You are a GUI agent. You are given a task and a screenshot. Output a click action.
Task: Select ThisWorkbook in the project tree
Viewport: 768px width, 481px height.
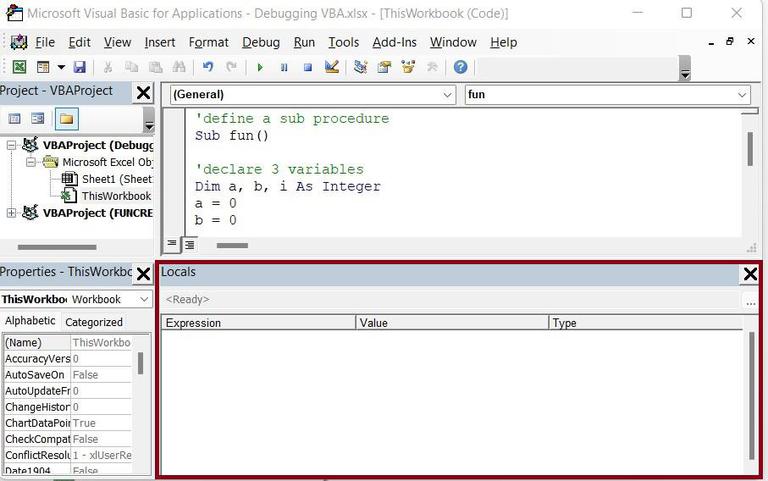coord(116,196)
